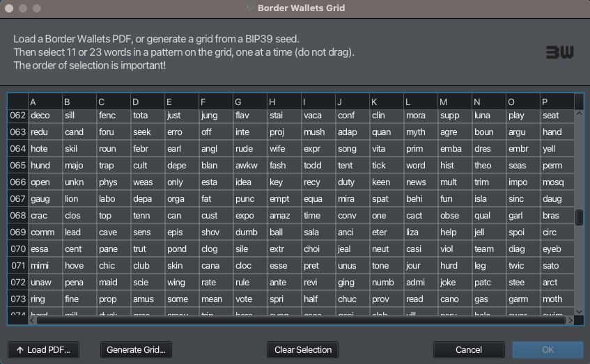Confirm with the OK button
Viewport: 590px width, 364px height.
[548, 349]
